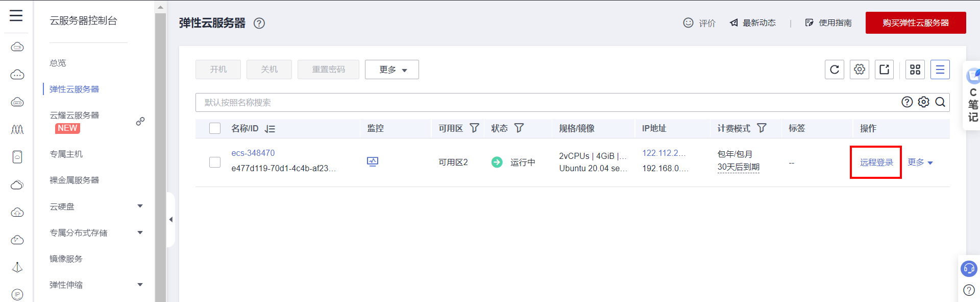
Task: Select 专属主机 in sidebar
Action: click(66, 154)
